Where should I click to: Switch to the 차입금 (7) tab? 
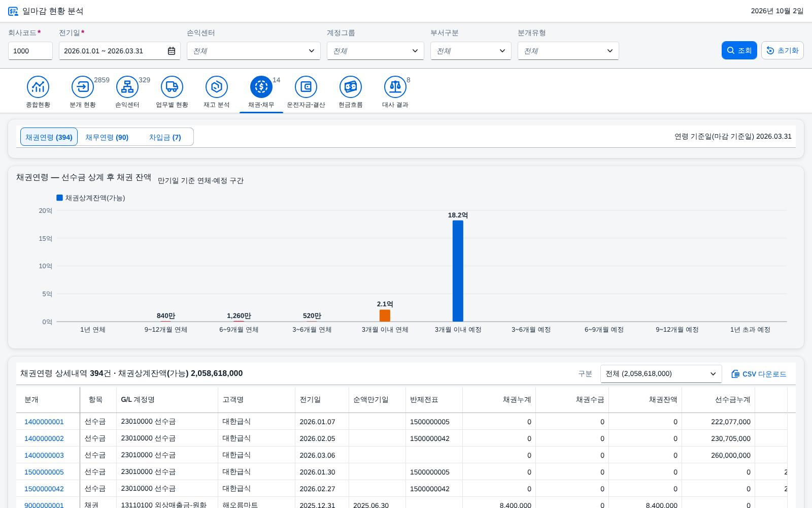pos(165,137)
